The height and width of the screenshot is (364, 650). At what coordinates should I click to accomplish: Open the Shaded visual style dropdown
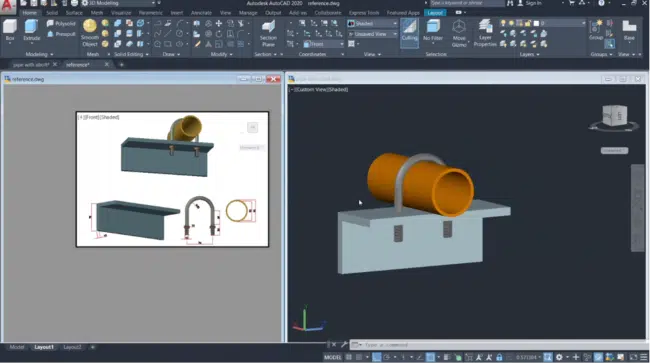(x=372, y=24)
